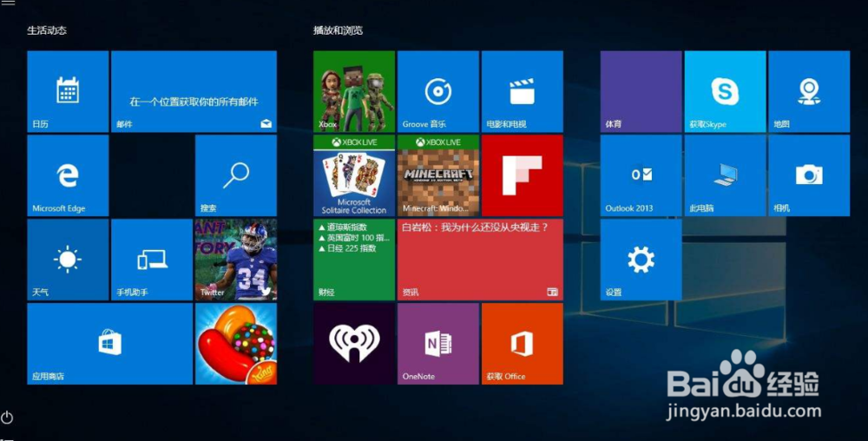The height and width of the screenshot is (441, 868).
Task: Open the 地图 maps tile
Action: tap(809, 91)
